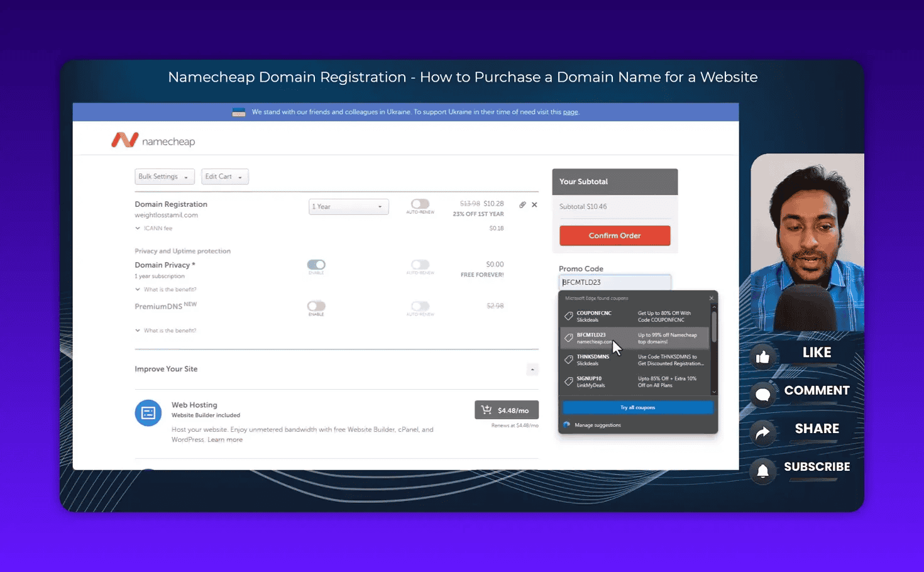
Task: Select the BFCMTLD23 coupon from Edge suggestions
Action: click(635, 338)
